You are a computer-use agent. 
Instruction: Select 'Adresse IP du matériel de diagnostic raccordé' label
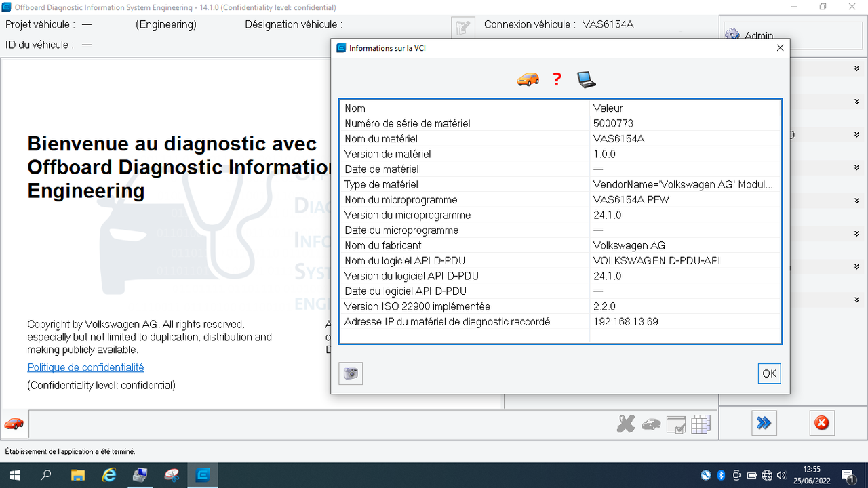447,321
